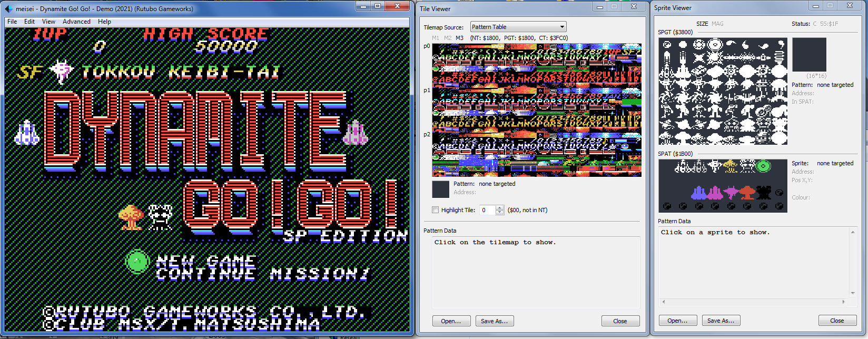The height and width of the screenshot is (339, 868).
Task: Click the 50000 score value
Action: (226, 46)
